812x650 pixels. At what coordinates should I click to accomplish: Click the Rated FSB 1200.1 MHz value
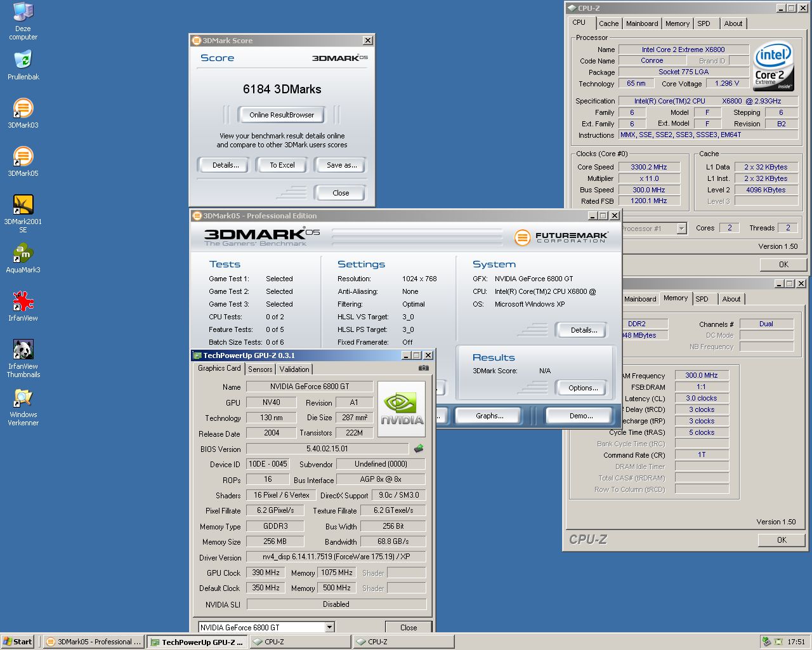(648, 201)
